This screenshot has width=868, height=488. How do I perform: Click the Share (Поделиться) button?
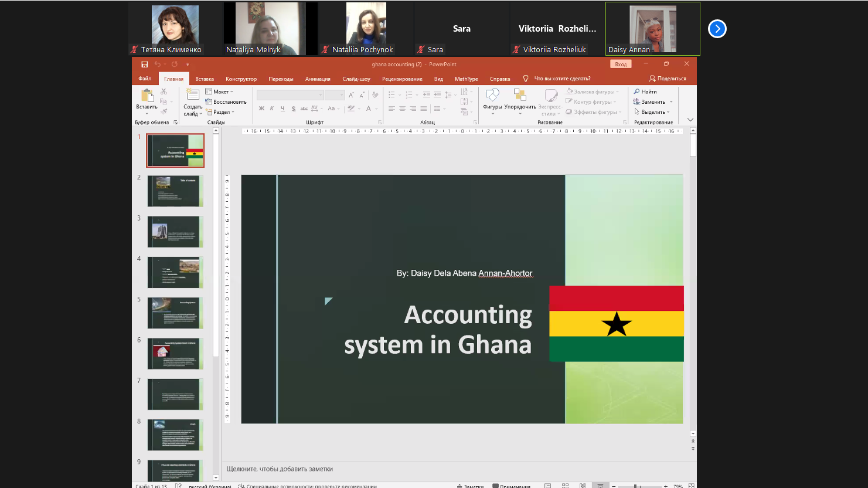tap(668, 79)
